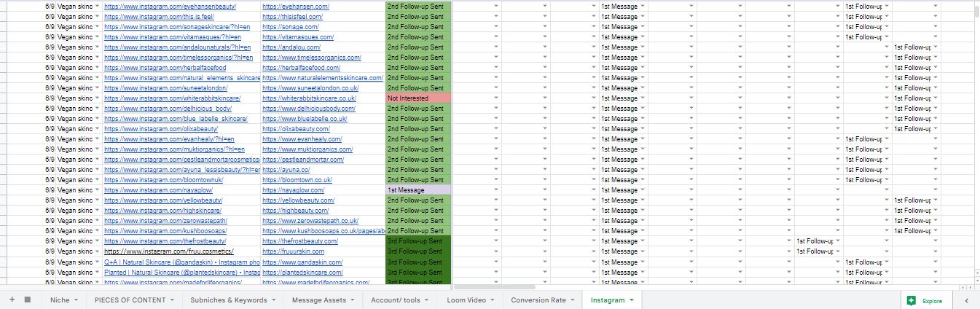Image resolution: width=980 pixels, height=309 pixels.
Task: Open the Instagram tab's dropdown arrow
Action: [631, 300]
